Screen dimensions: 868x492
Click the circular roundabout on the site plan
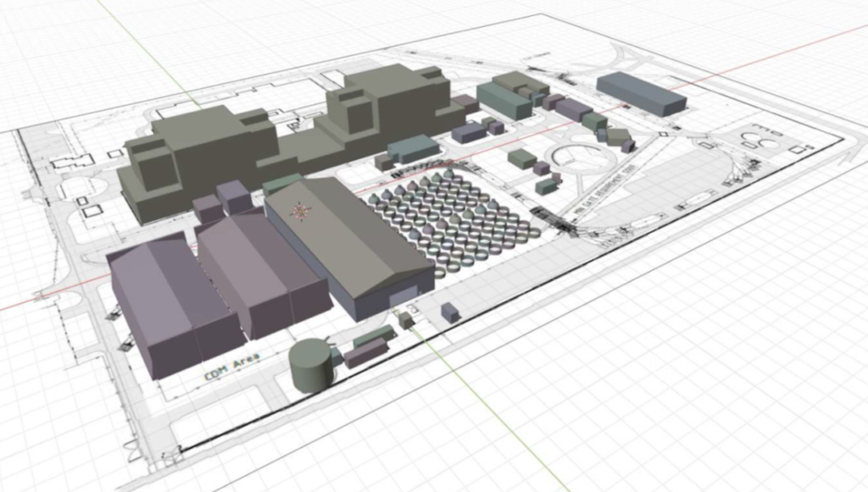point(580,160)
